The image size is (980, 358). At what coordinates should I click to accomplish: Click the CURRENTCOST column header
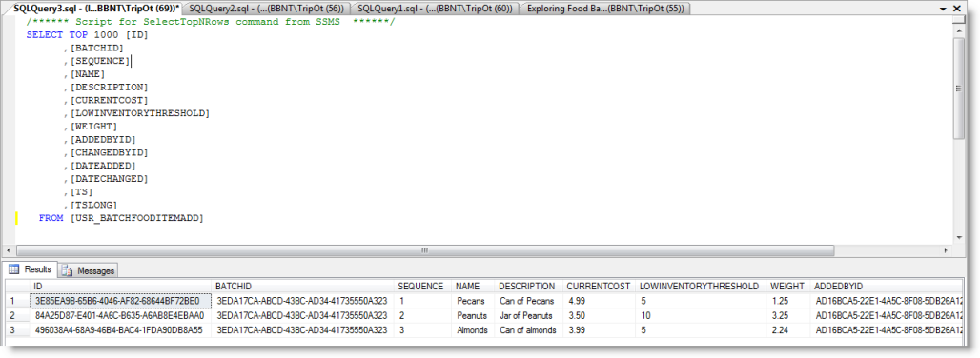point(599,287)
